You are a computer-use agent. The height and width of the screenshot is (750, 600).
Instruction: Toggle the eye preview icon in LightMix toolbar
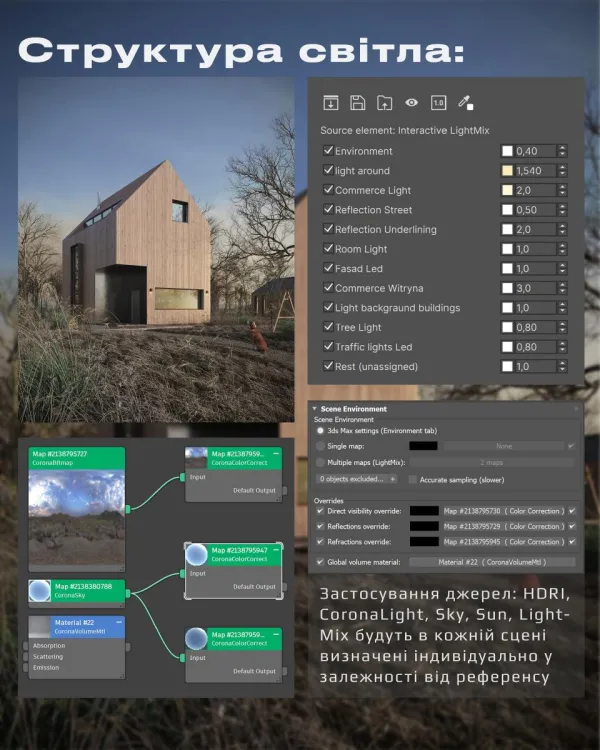tap(411, 102)
